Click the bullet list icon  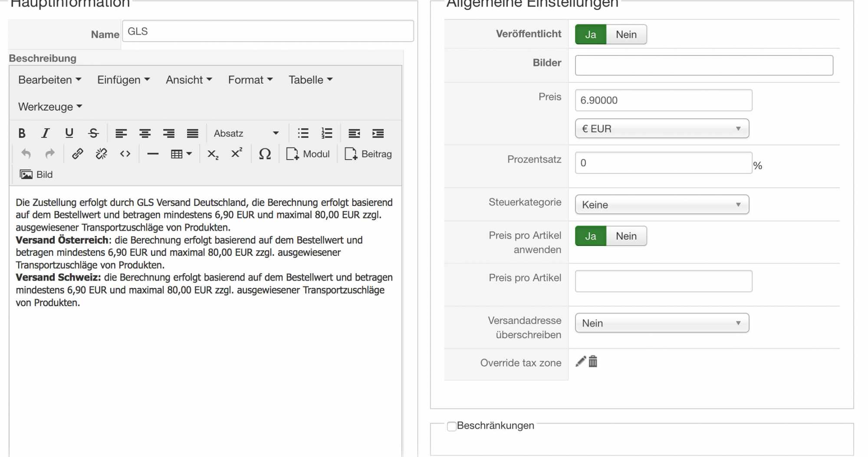(303, 133)
